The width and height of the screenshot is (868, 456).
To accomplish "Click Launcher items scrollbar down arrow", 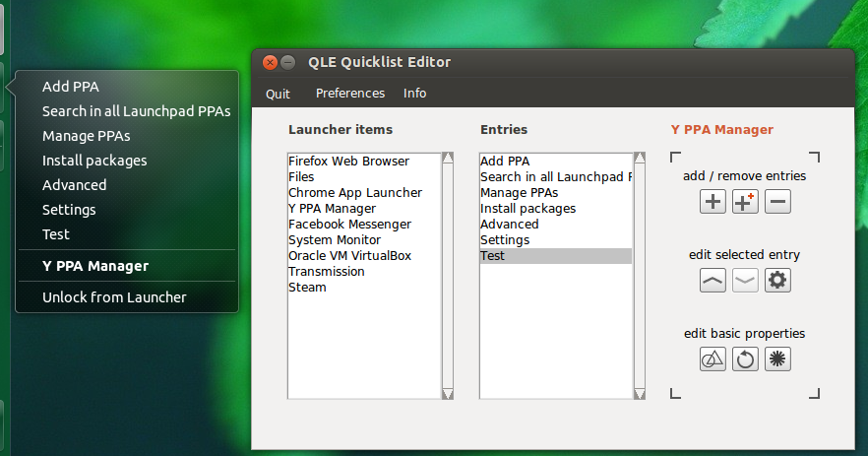I will coord(448,394).
